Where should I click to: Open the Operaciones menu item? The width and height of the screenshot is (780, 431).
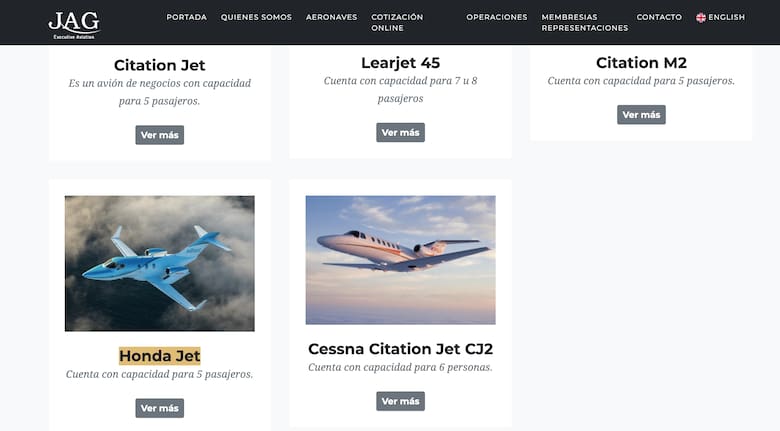click(x=496, y=17)
